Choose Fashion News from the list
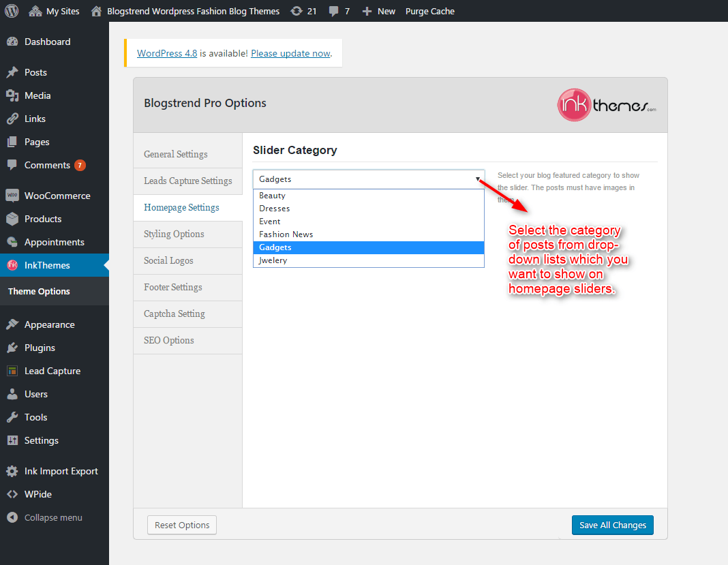Viewport: 728px width, 565px height. click(x=369, y=234)
